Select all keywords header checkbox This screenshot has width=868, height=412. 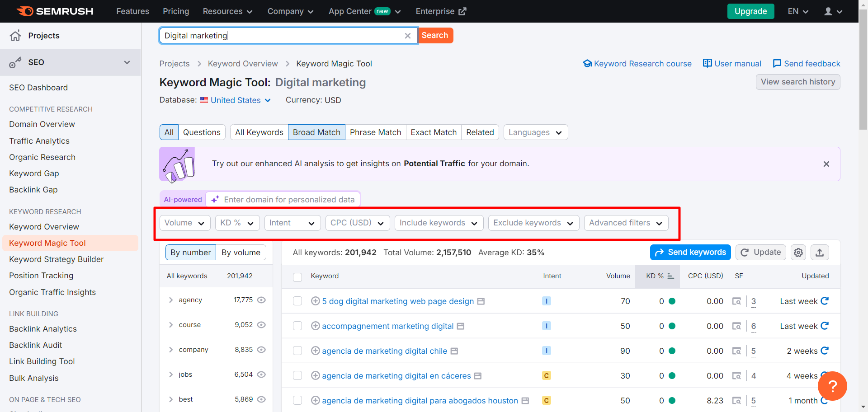[297, 277]
